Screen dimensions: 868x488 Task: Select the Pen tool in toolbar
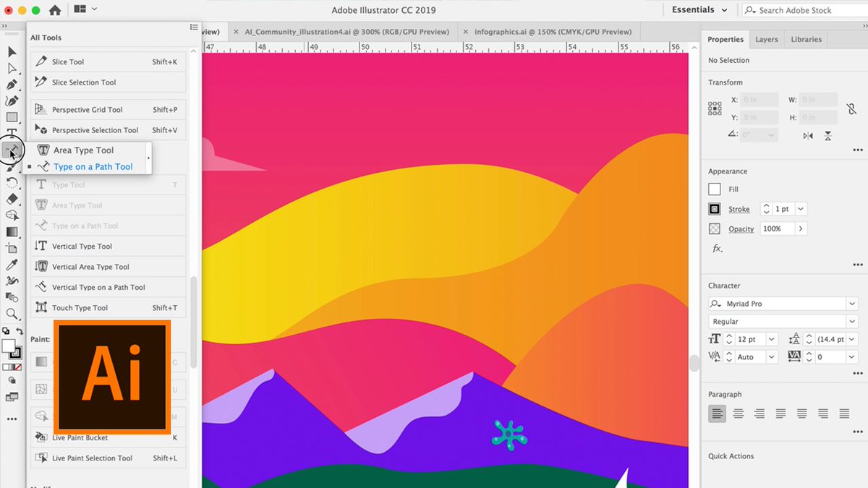(x=12, y=85)
